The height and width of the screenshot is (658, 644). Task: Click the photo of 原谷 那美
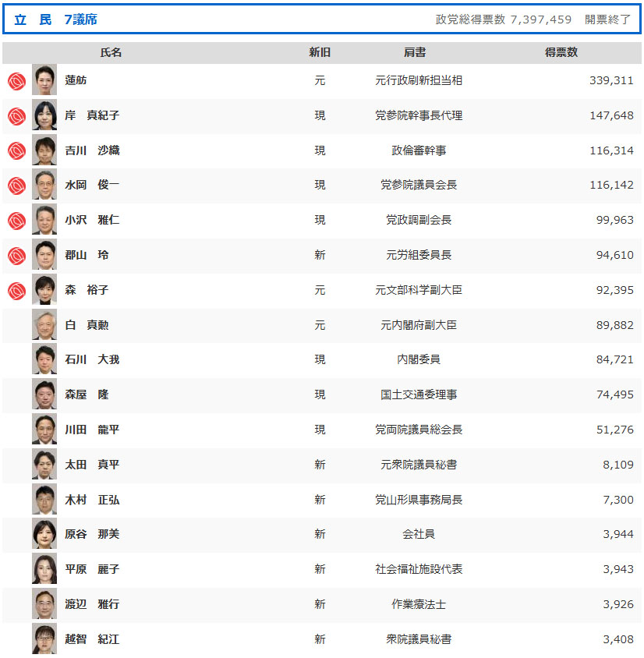(x=44, y=534)
